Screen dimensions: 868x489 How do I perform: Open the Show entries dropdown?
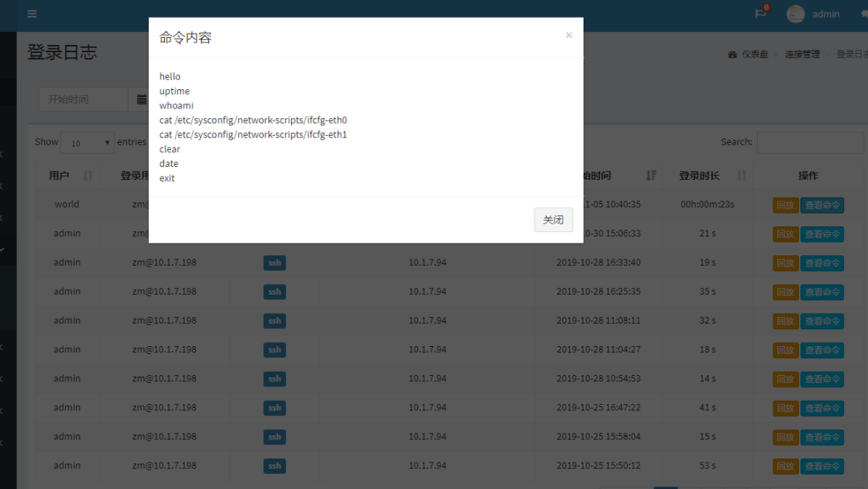tap(88, 143)
